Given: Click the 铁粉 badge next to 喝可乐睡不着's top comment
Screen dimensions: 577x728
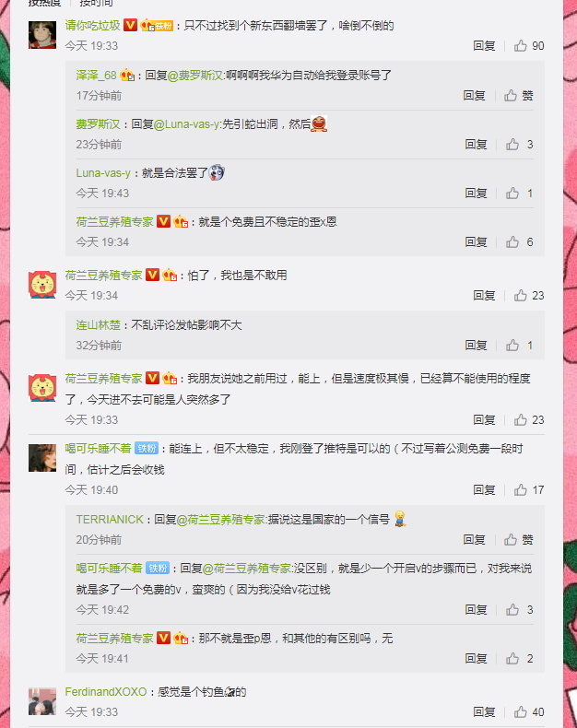Looking at the screenshot, I should (x=147, y=448).
